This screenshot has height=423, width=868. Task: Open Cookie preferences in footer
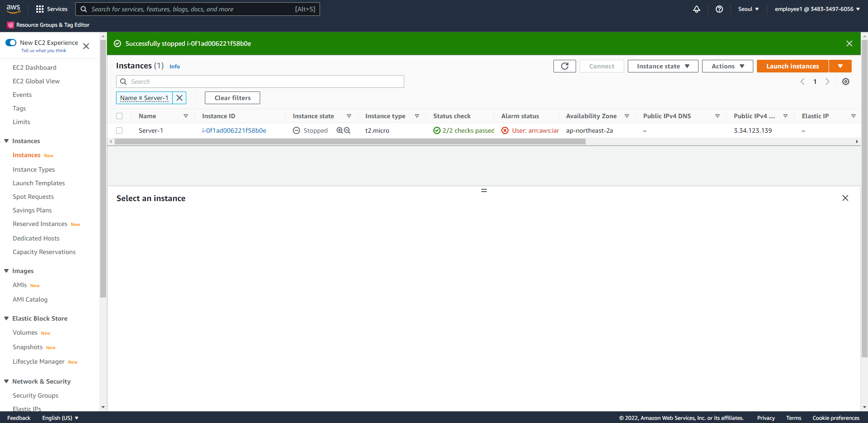click(836, 418)
